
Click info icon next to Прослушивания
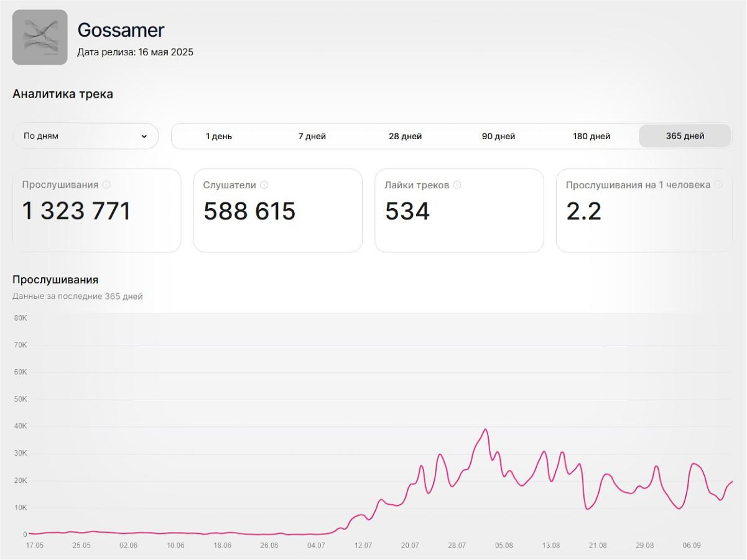[106, 185]
